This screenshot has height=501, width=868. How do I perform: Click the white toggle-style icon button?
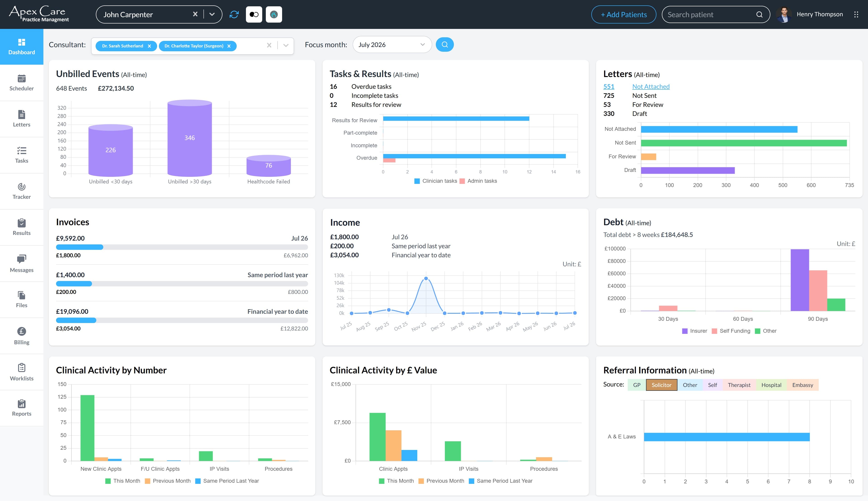click(254, 14)
